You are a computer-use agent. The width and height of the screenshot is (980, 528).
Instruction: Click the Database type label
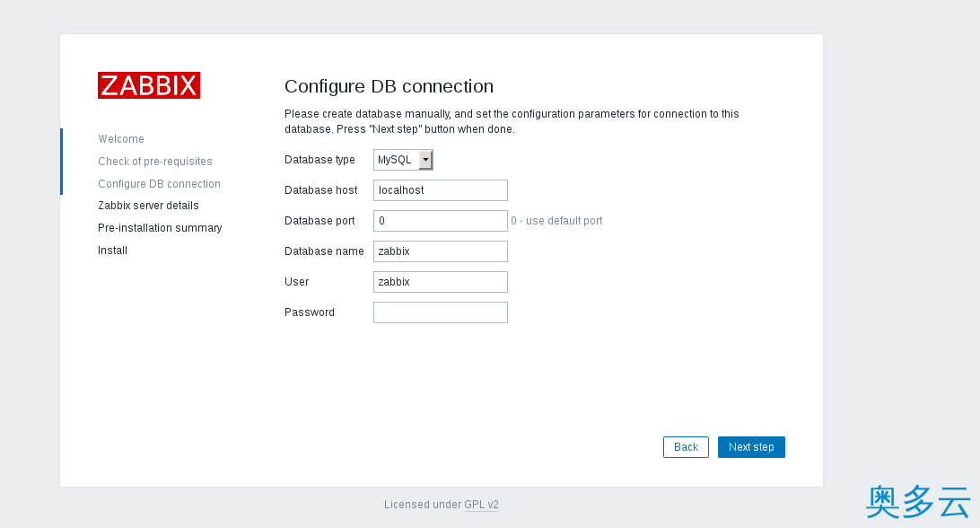tap(319, 160)
